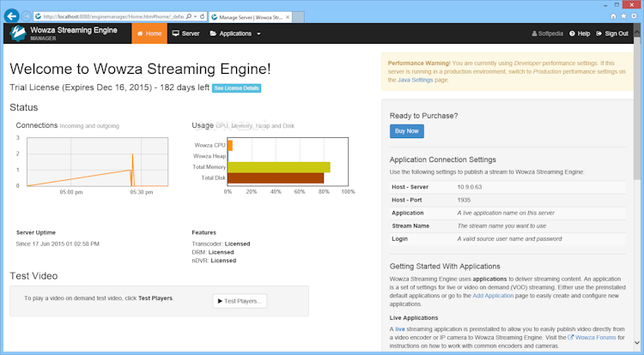
Task: Click the connections graph spike line
Action: (x=132, y=170)
